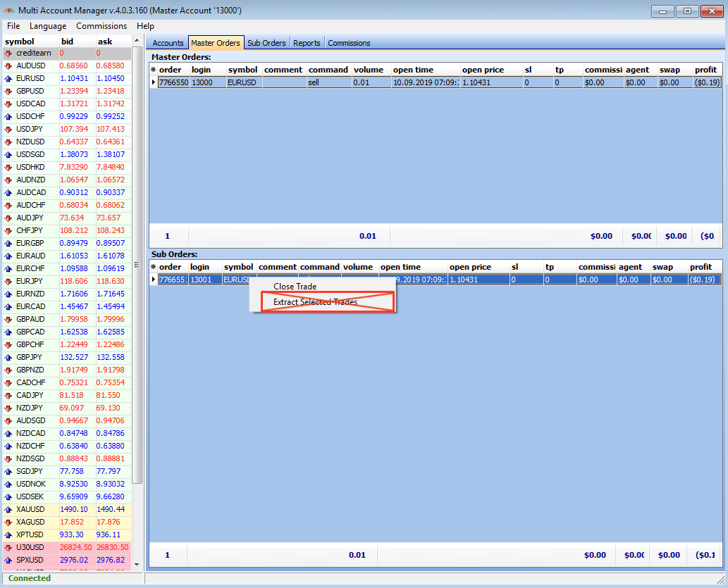Sort Master Orders by the open time column
This screenshot has height=588, width=728.
425,70
